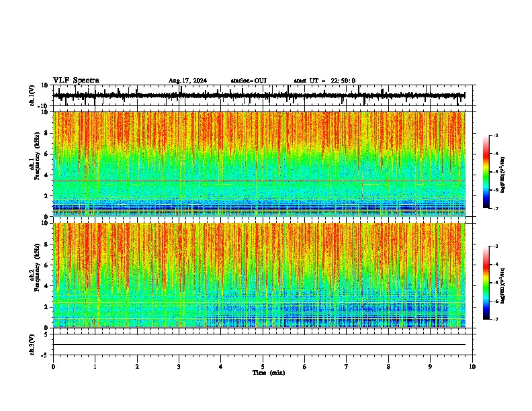Click the ch.2 spectrogram color scale bar
The width and height of the screenshot is (532, 411).
[486, 283]
